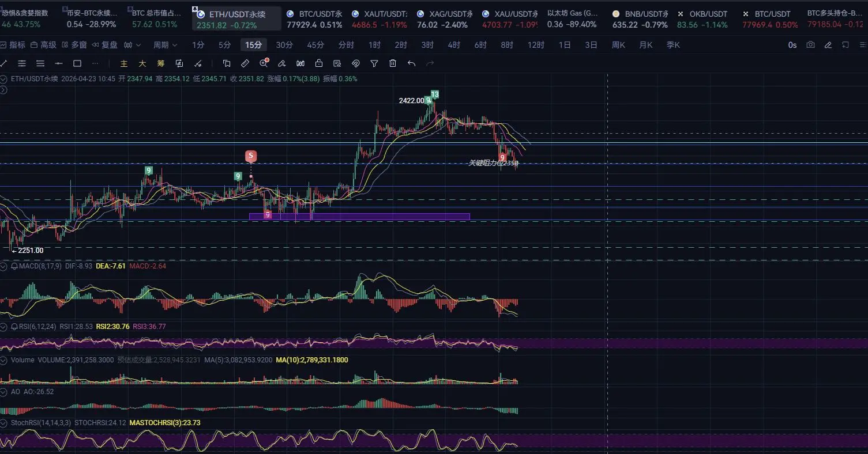Image resolution: width=868 pixels, height=454 pixels.
Task: Open the 多窗 multi-window layout
Action: tap(74, 45)
